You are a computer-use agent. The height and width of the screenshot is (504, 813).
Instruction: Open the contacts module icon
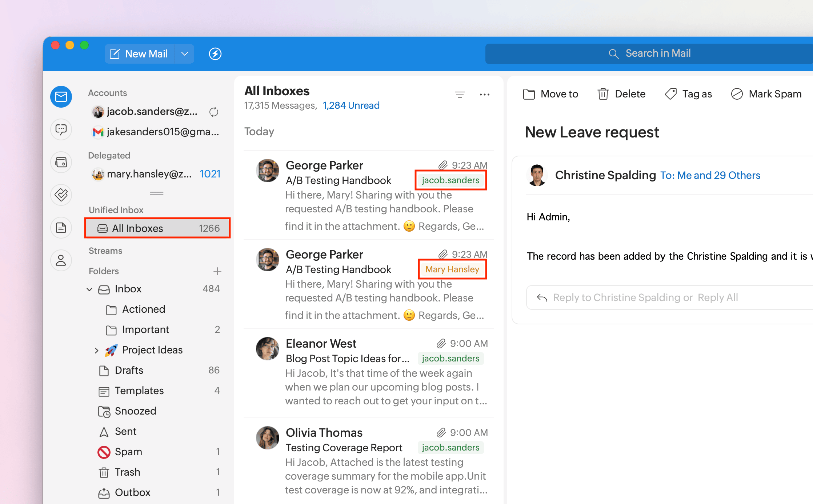pyautogui.click(x=61, y=260)
